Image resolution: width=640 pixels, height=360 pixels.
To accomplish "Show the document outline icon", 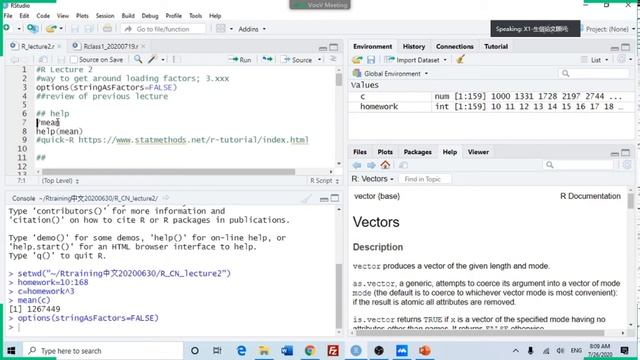I will (x=333, y=59).
